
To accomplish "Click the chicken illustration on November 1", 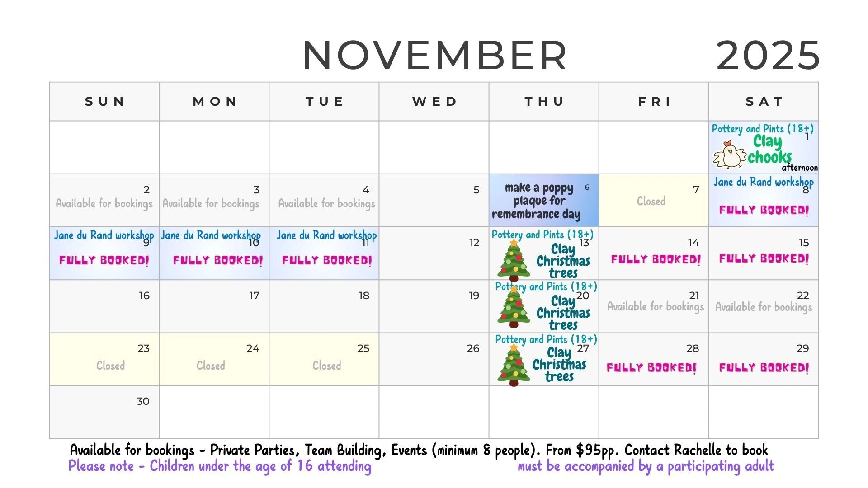I will (x=729, y=156).
